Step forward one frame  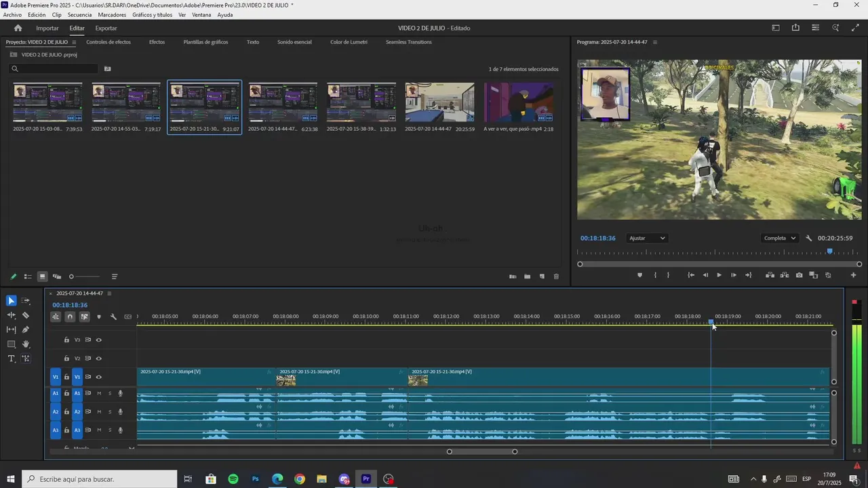[734, 275]
